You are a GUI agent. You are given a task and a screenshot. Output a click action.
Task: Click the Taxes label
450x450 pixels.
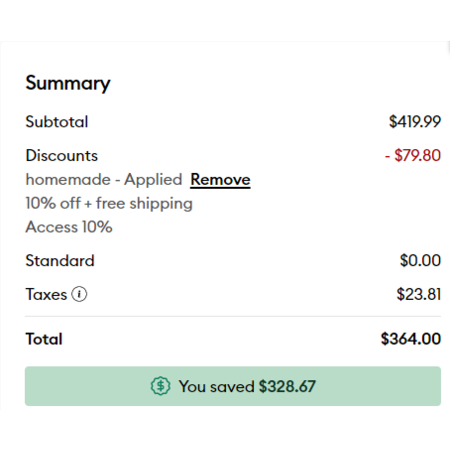point(46,294)
